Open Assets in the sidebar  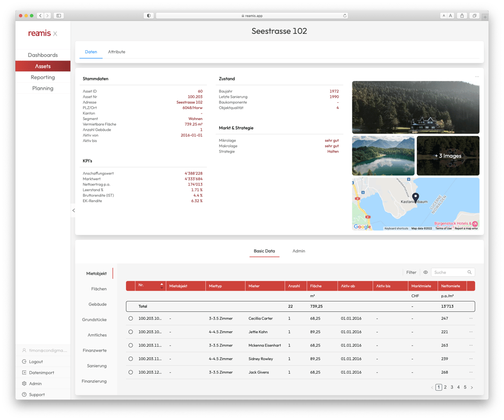[x=43, y=66]
